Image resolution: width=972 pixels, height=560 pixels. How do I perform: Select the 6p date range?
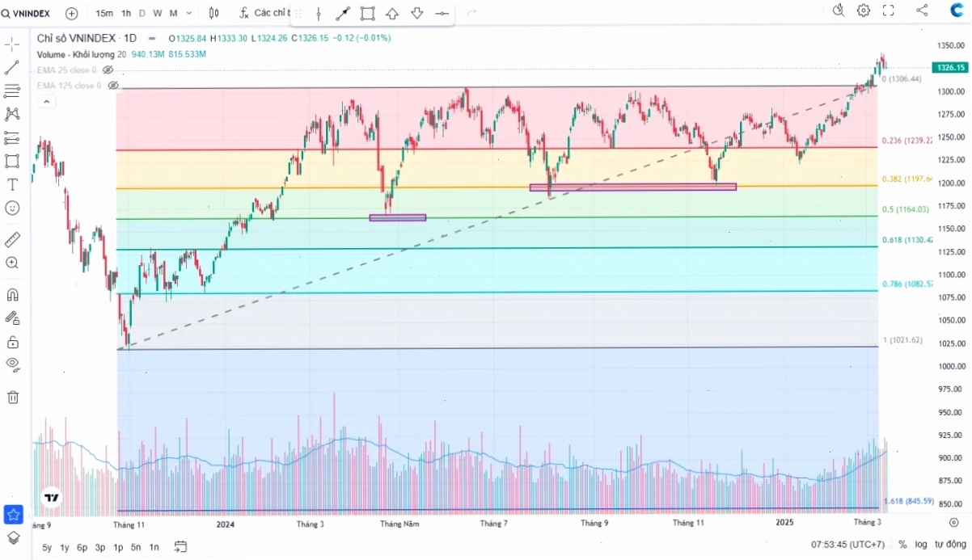(x=82, y=547)
